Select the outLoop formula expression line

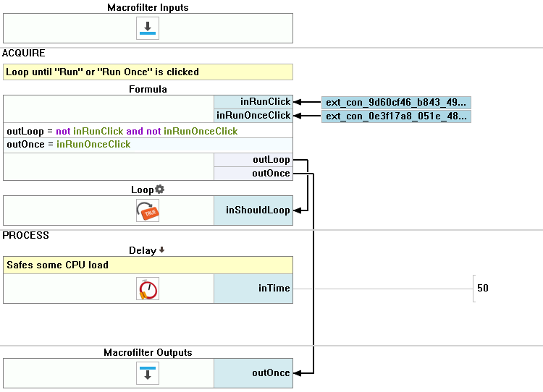point(122,131)
